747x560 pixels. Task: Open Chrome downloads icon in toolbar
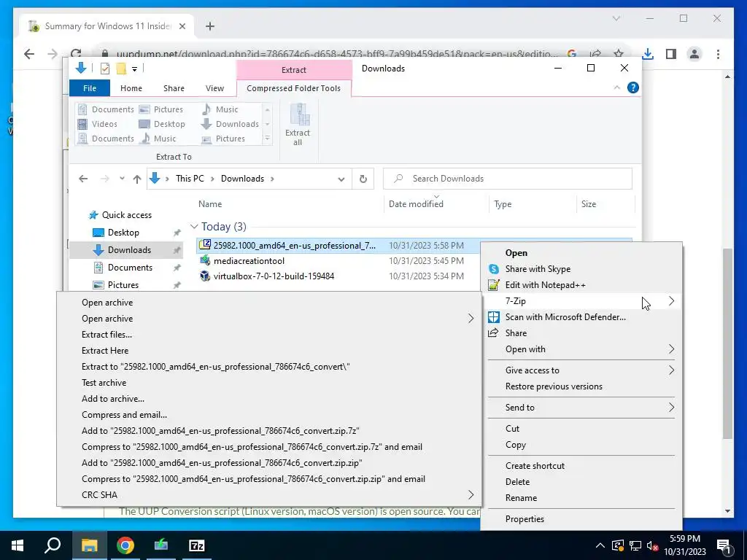[648, 54]
